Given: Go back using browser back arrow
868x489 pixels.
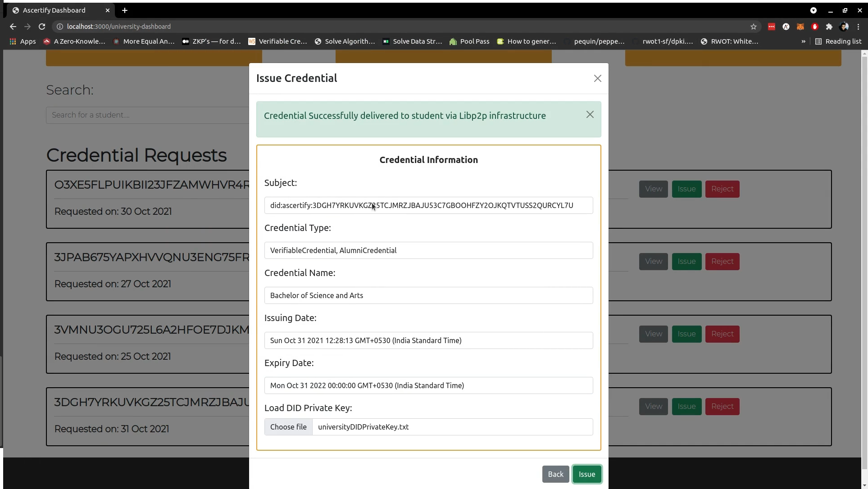Looking at the screenshot, I should point(13,27).
